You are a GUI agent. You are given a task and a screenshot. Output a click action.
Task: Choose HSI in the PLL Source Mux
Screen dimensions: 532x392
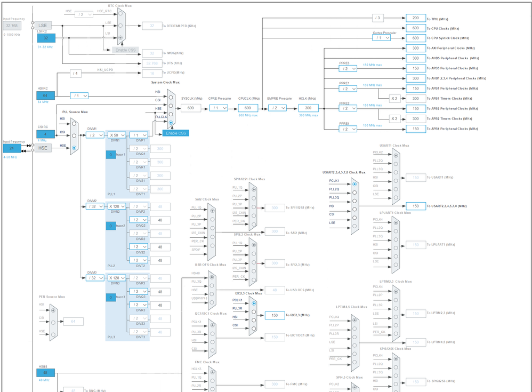(x=74, y=124)
